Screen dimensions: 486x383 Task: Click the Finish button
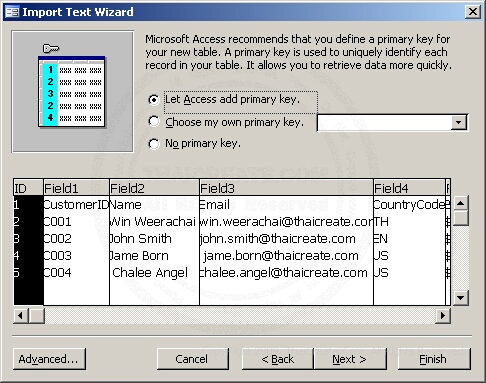point(434,359)
